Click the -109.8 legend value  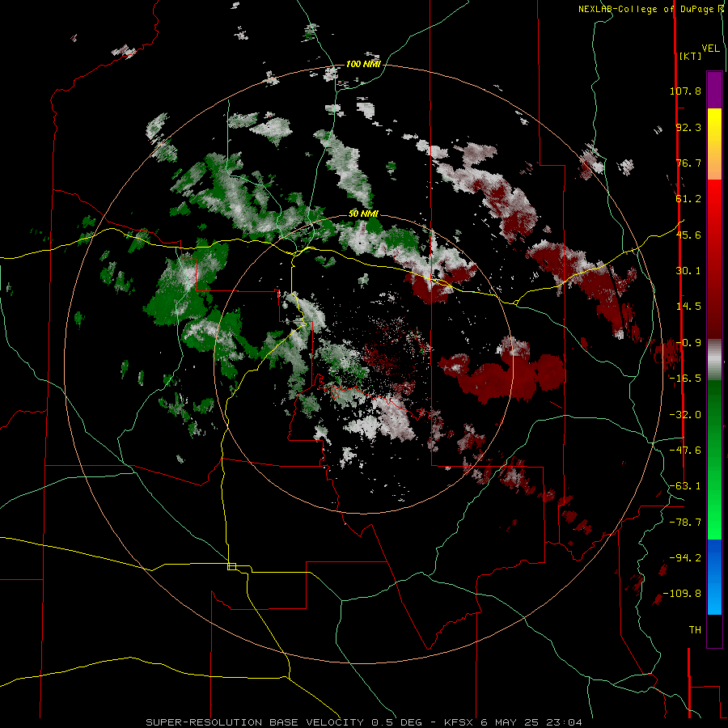pos(682,594)
